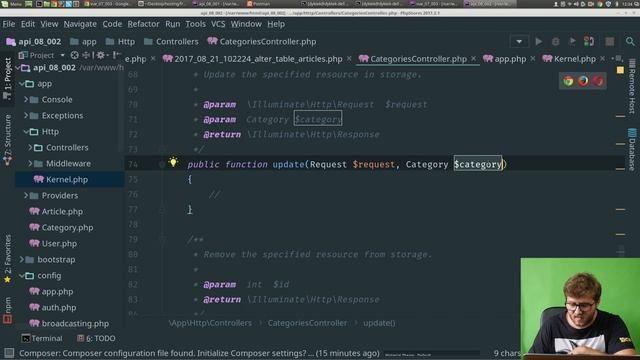
Task: Open the VCS menu
Action: point(218,24)
